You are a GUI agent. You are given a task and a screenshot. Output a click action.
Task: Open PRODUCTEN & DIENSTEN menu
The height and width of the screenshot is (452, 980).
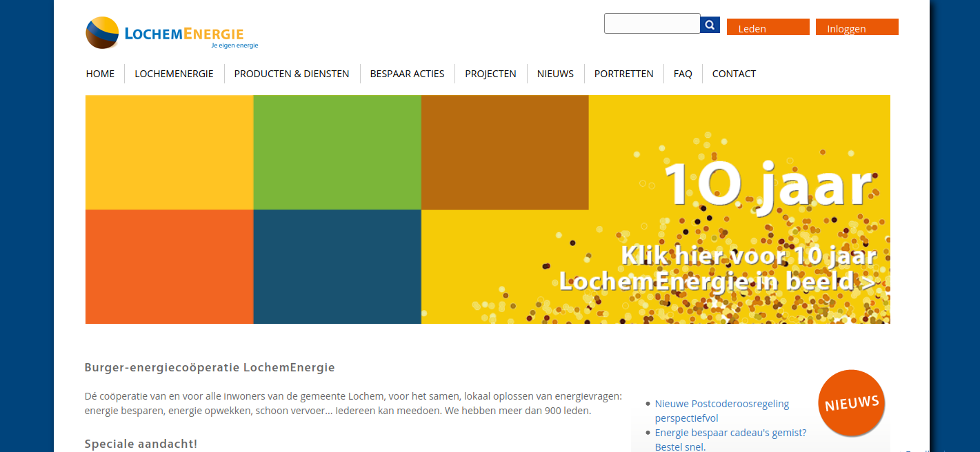pyautogui.click(x=292, y=74)
